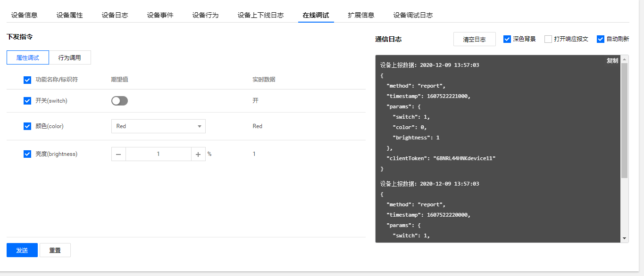Enable the 打开响应报文 checkbox
The width and height of the screenshot is (644, 276).
(548, 39)
